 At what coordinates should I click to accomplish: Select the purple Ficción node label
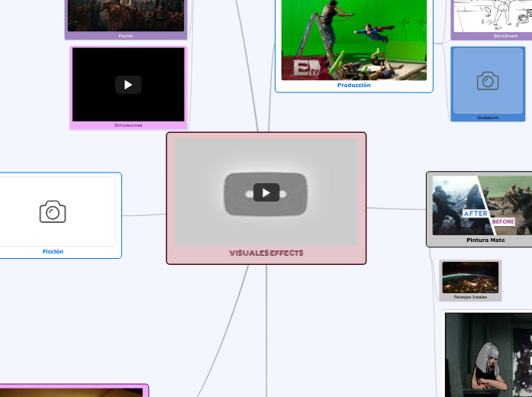[126, 36]
